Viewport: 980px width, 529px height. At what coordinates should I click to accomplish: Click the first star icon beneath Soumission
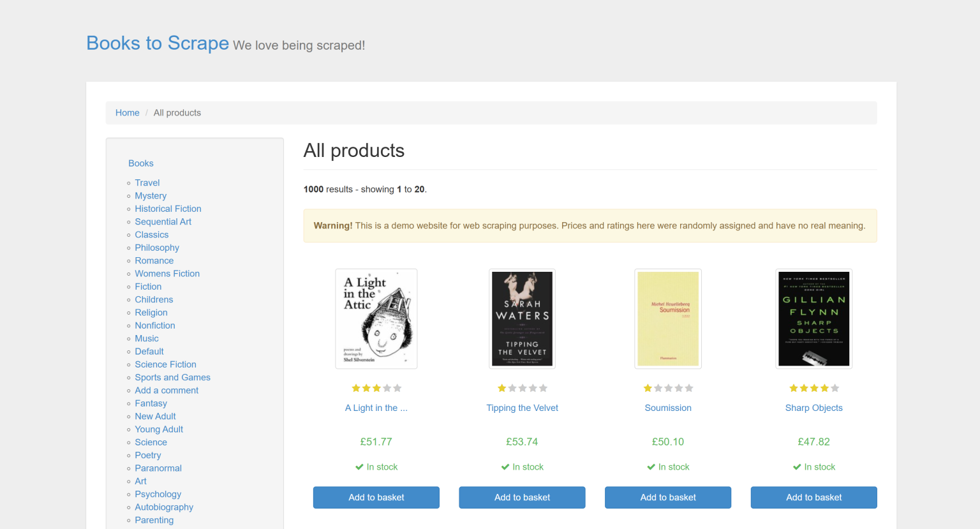click(x=647, y=387)
